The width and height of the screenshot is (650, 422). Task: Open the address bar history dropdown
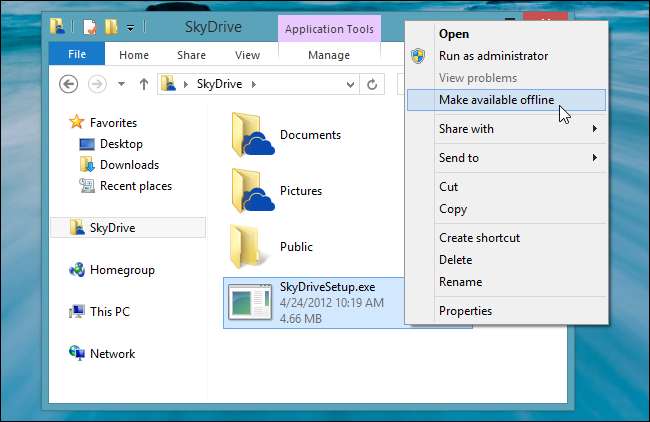[350, 84]
